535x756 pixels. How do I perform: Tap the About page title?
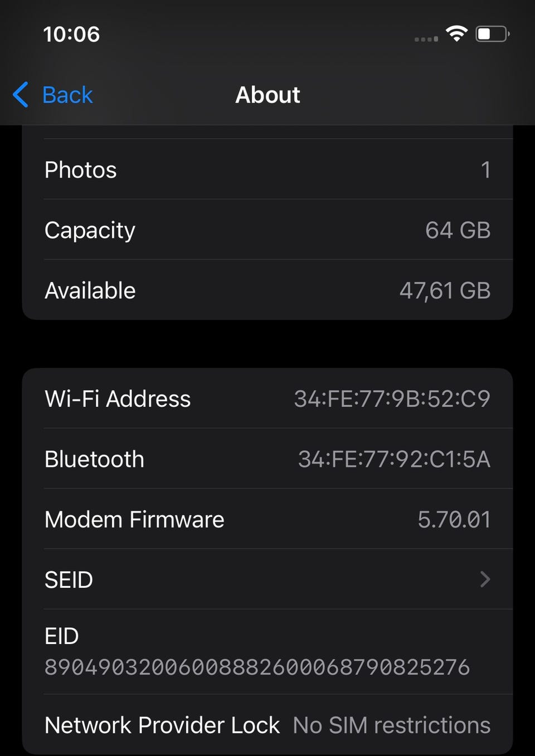267,95
